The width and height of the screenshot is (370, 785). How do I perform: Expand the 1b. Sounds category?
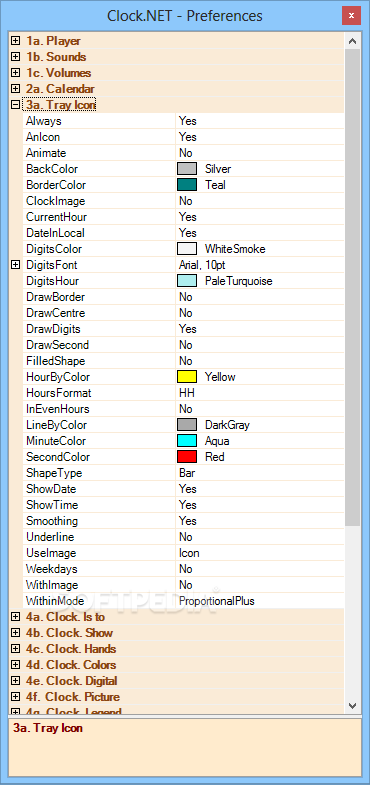(16, 57)
